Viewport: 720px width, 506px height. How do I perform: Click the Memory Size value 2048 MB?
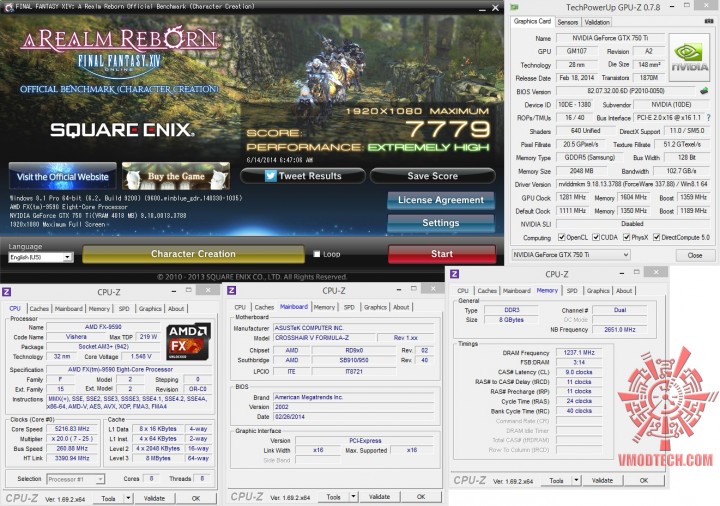(x=581, y=171)
